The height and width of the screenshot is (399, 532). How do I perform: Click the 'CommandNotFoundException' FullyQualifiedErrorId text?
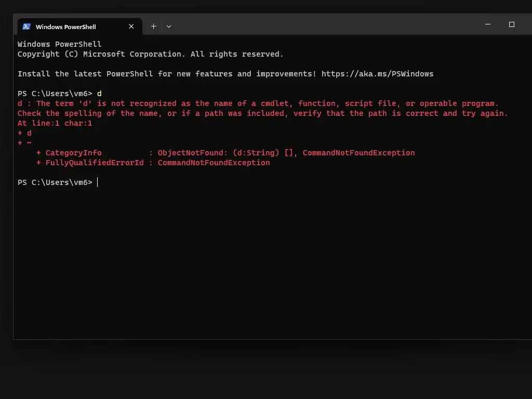pyautogui.click(x=214, y=163)
